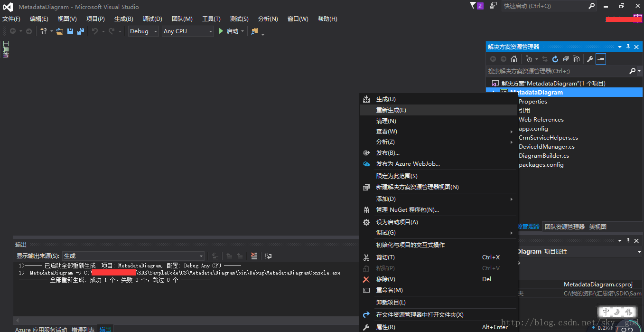Click the Home icon in Solution Explorer
Image resolution: width=644 pixels, height=332 pixels.
(x=514, y=59)
